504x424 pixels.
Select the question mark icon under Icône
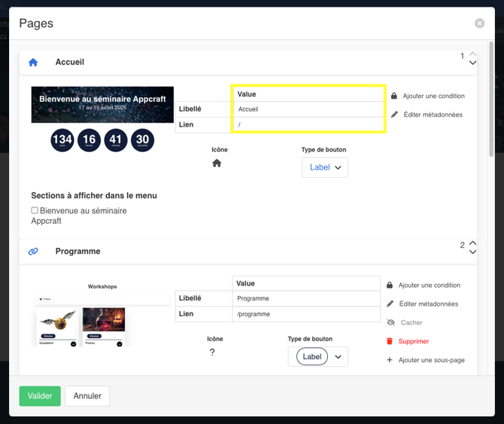(x=212, y=352)
